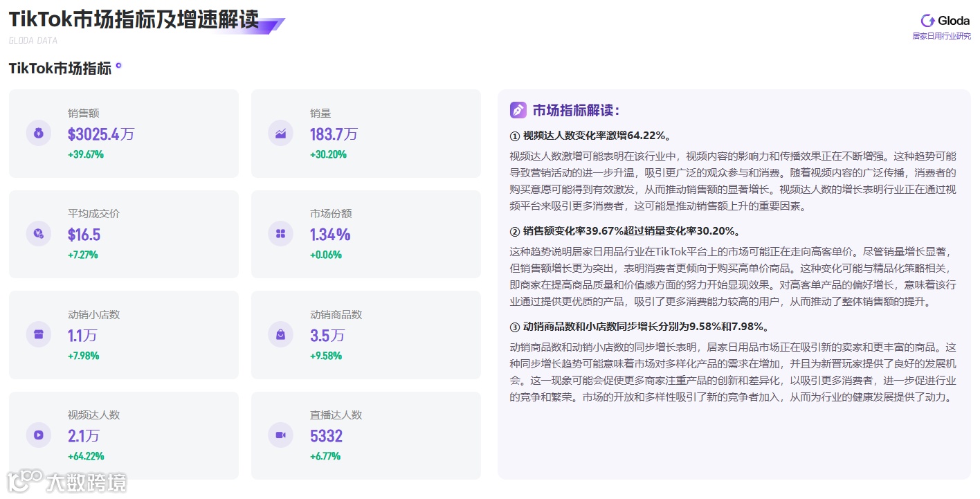
Task: Click the GLODA DATA subtitle
Action: coord(33,40)
